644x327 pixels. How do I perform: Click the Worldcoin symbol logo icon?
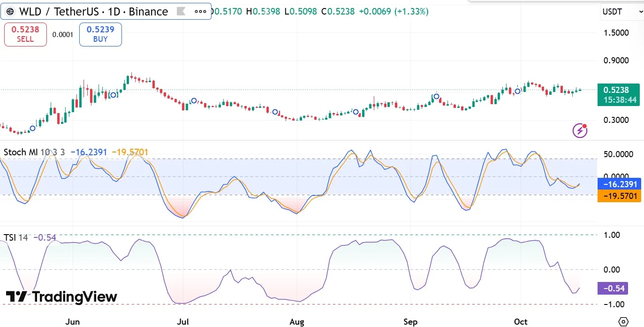pos(10,12)
